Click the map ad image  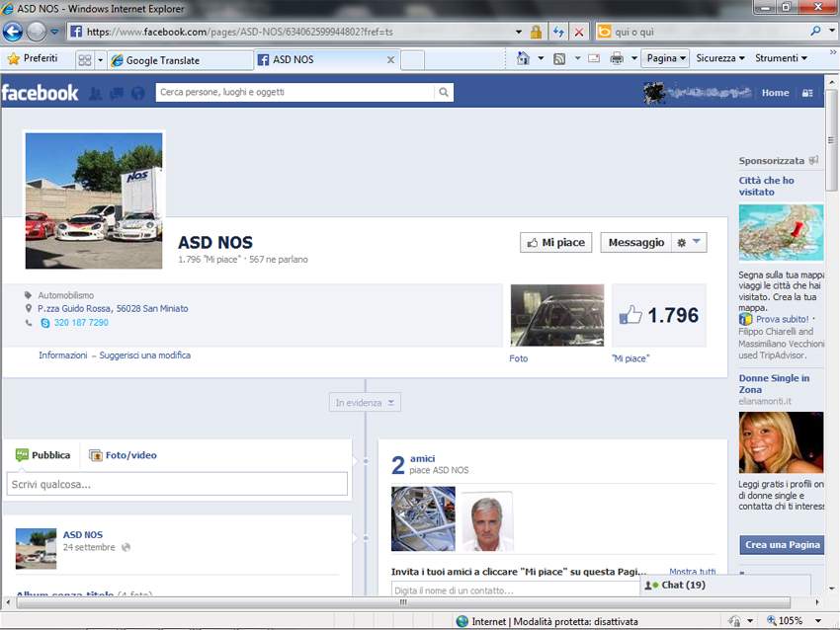(781, 232)
